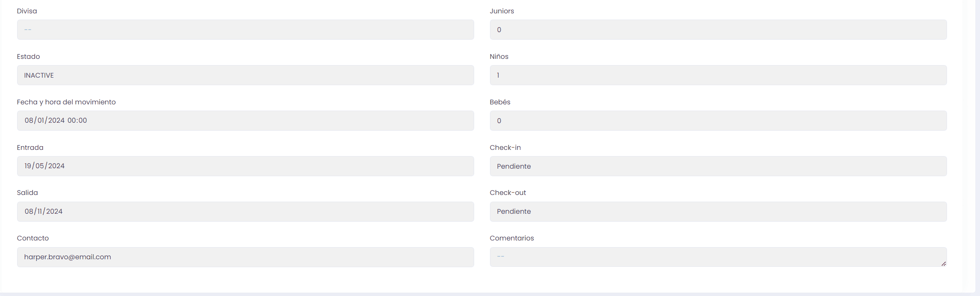Screen dimensions: 980x296
Task: Click the Fecha y hora del movimiento label
Action: (66, 102)
